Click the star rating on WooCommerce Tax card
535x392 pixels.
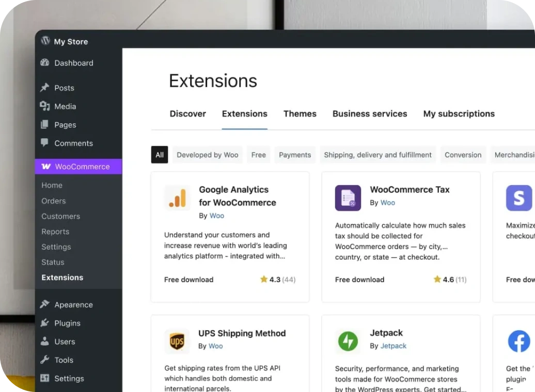450,280
